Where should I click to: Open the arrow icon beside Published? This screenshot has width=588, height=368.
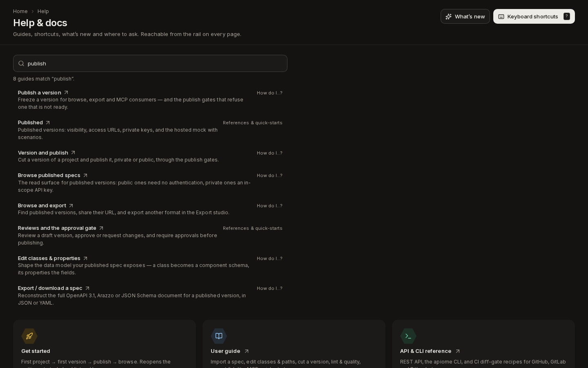tap(48, 123)
